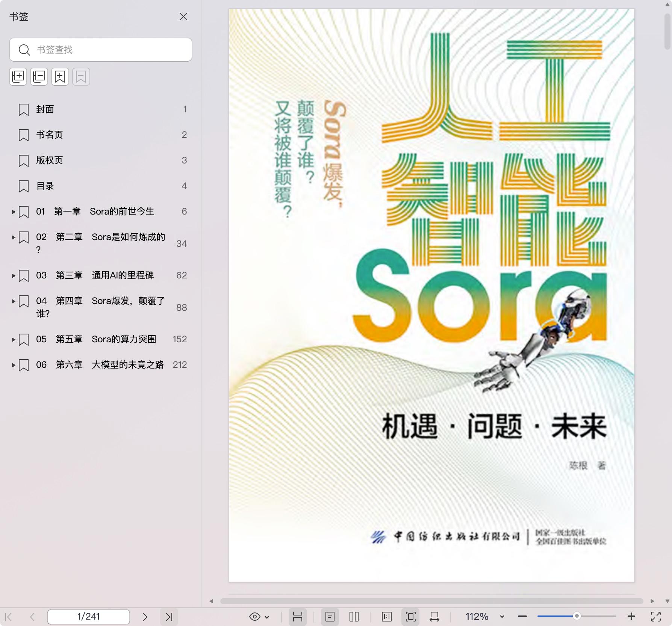672x626 pixels.
Task: Click the 1/241 page number field
Action: (89, 617)
